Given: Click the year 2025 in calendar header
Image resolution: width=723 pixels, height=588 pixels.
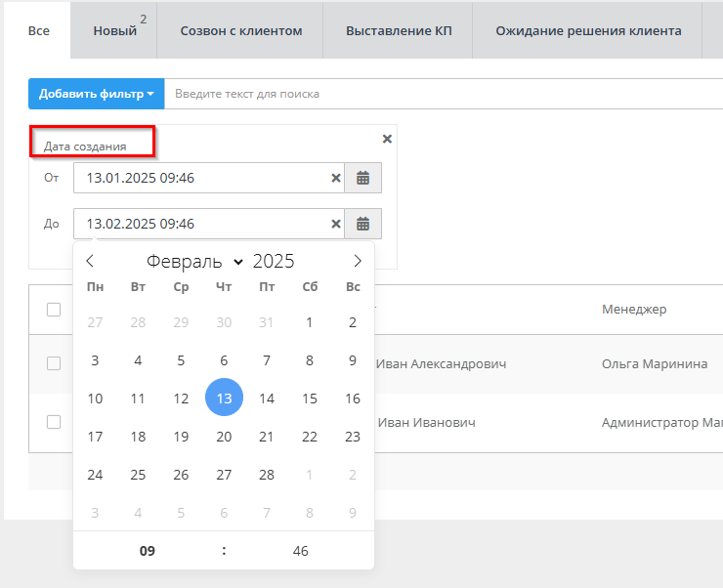Looking at the screenshot, I should (x=274, y=261).
